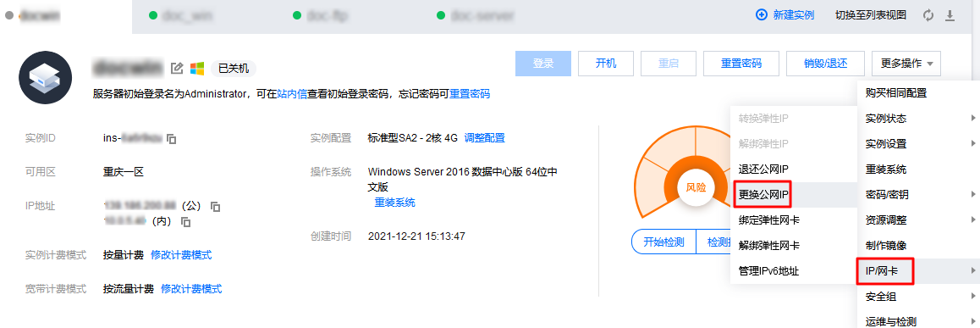Image resolution: width=980 pixels, height=328 pixels.
Task: Expand the 安全组 submenu
Action: point(917,296)
